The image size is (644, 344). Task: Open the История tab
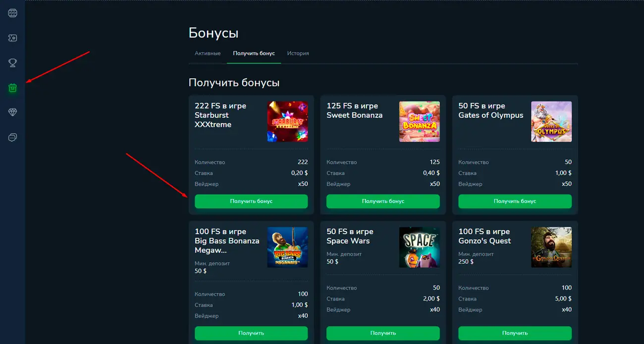(298, 53)
